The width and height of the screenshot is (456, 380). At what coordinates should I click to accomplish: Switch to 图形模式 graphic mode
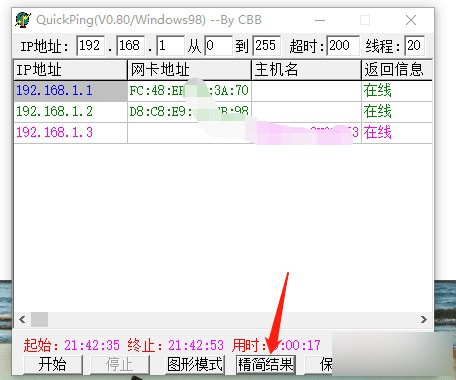click(x=195, y=364)
